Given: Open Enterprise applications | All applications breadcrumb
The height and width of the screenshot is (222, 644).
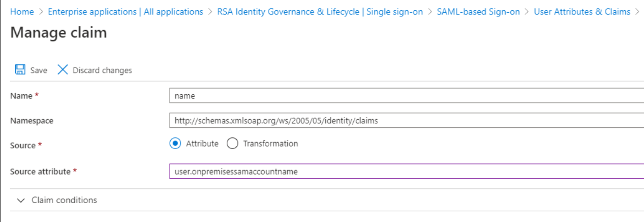Looking at the screenshot, I should [x=125, y=12].
